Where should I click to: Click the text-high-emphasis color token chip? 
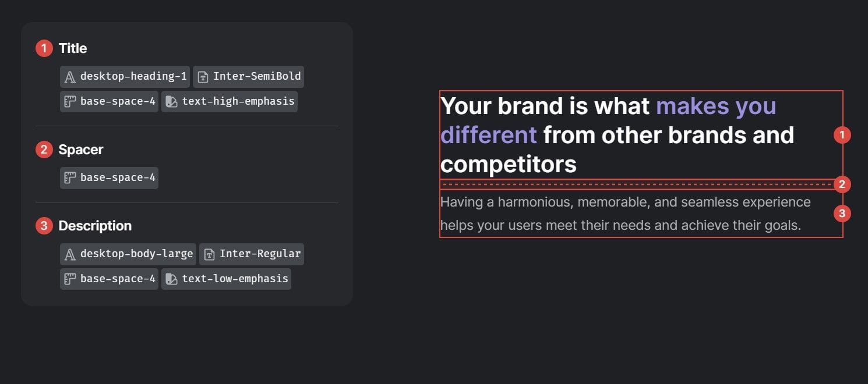point(229,101)
